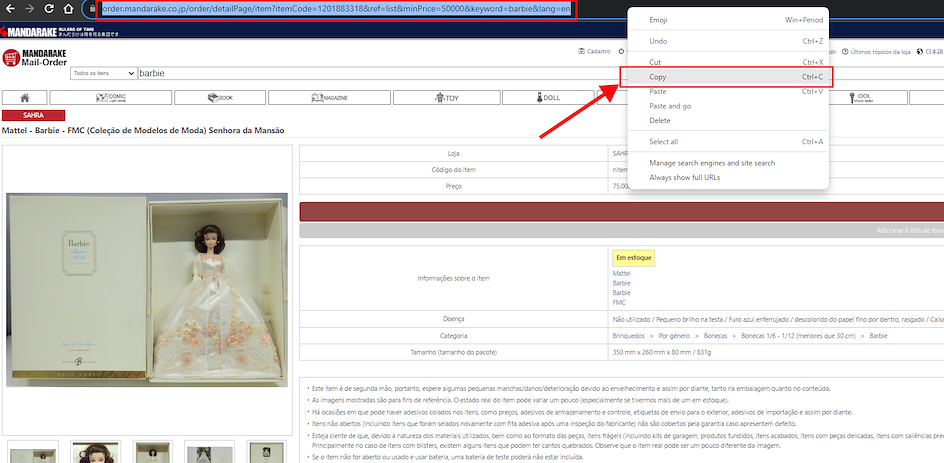Image resolution: width=944 pixels, height=463 pixels.
Task: Select the last thumbnail with label card
Action: click(267, 452)
